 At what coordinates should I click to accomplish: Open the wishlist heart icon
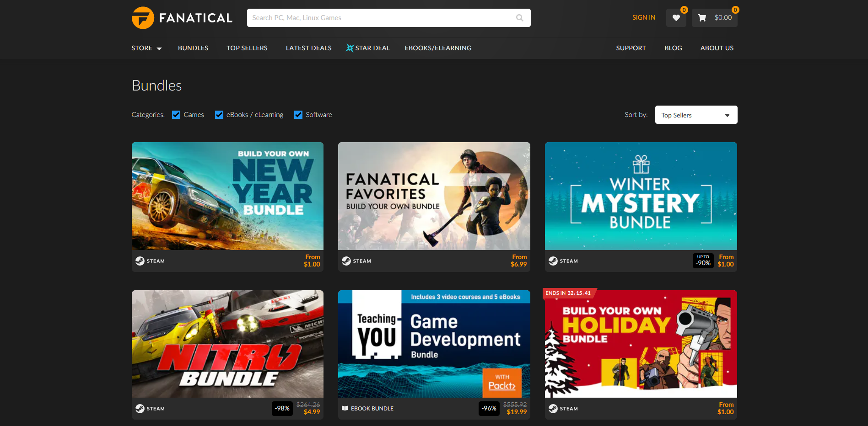click(x=676, y=18)
